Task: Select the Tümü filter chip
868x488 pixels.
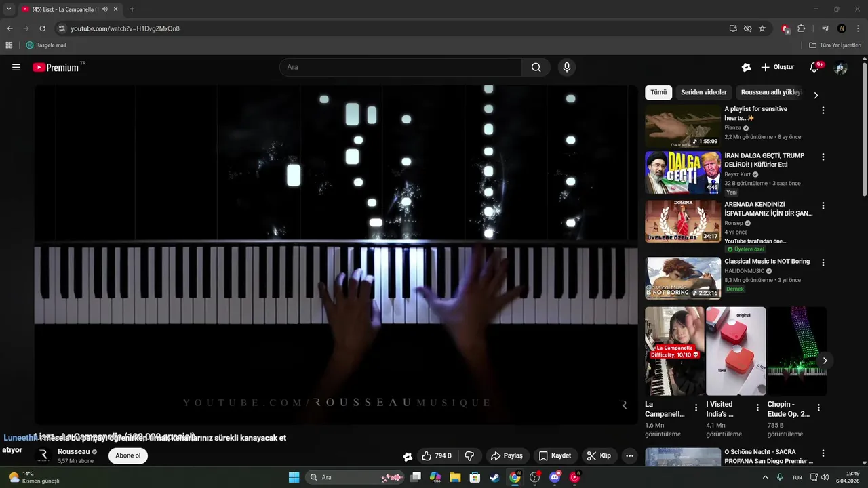Action: pos(658,92)
